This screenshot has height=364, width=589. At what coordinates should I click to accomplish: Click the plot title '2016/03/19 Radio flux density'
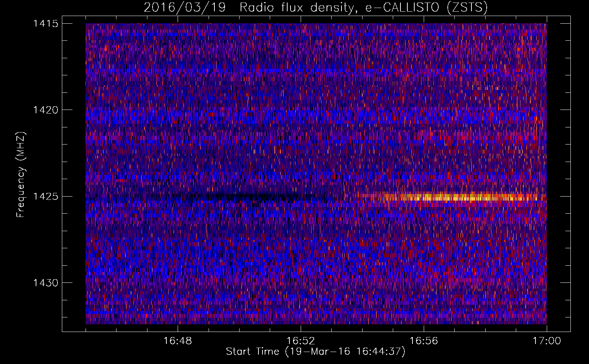pyautogui.click(x=316, y=7)
